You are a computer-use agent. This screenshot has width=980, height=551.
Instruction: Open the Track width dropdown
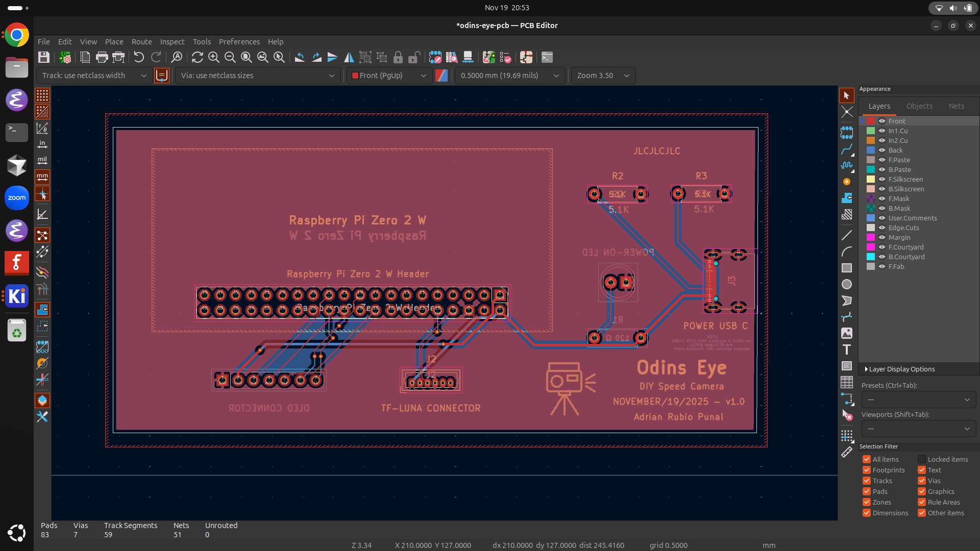pos(94,76)
